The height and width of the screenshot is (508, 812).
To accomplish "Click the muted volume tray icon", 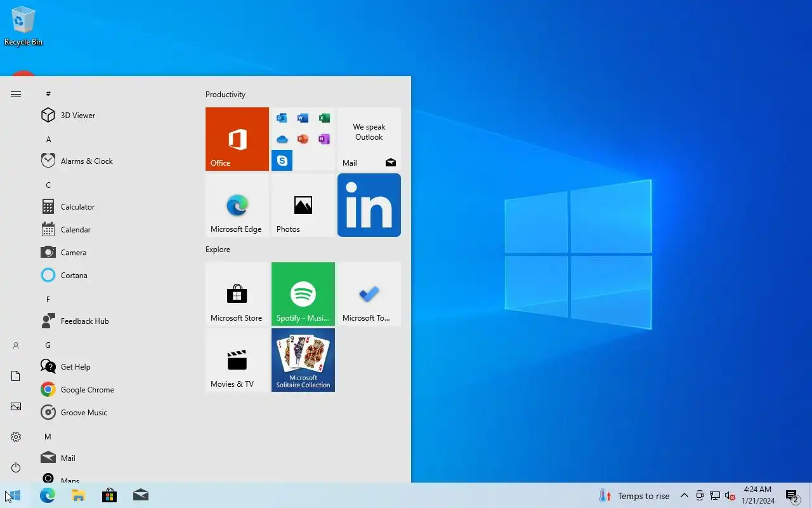I will pyautogui.click(x=730, y=496).
